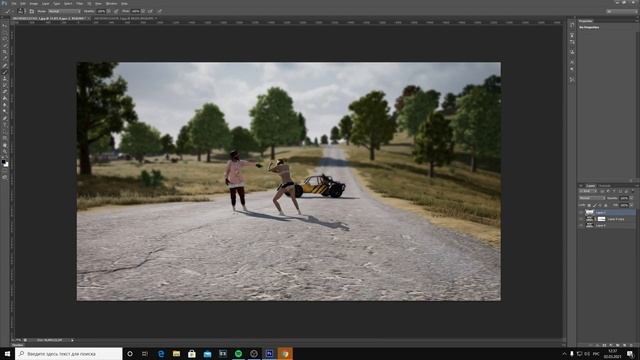Select the Zoom tool
Viewport: 640px width, 360px height.
click(5, 151)
